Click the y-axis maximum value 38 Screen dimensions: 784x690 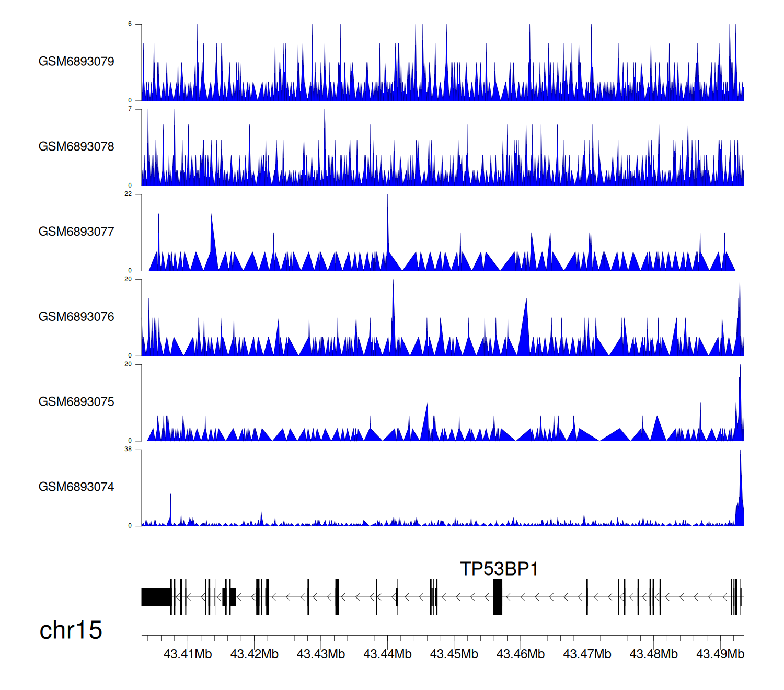click(x=128, y=450)
